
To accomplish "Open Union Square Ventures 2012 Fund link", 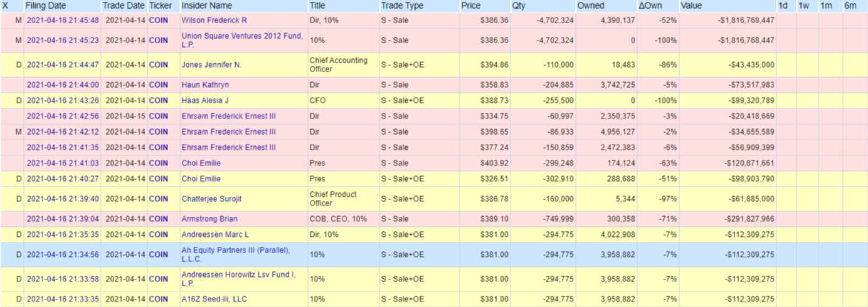I will point(242,40).
